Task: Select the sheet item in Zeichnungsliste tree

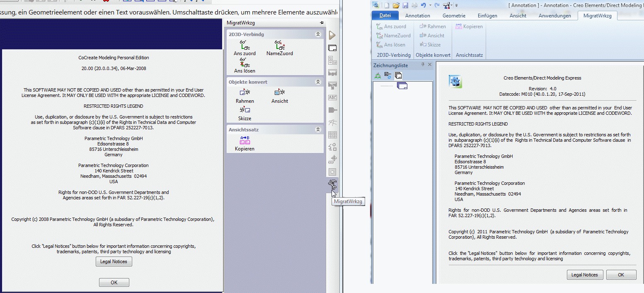Action: [402, 86]
